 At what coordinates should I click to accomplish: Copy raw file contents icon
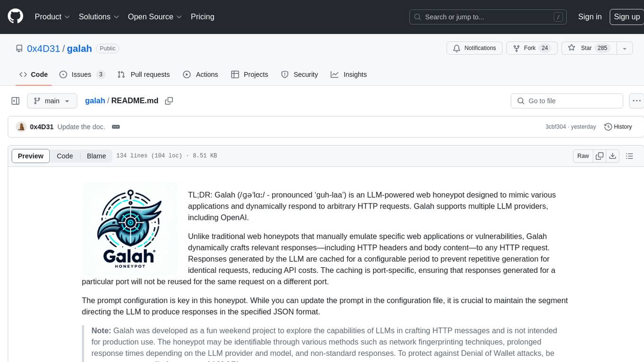(599, 156)
